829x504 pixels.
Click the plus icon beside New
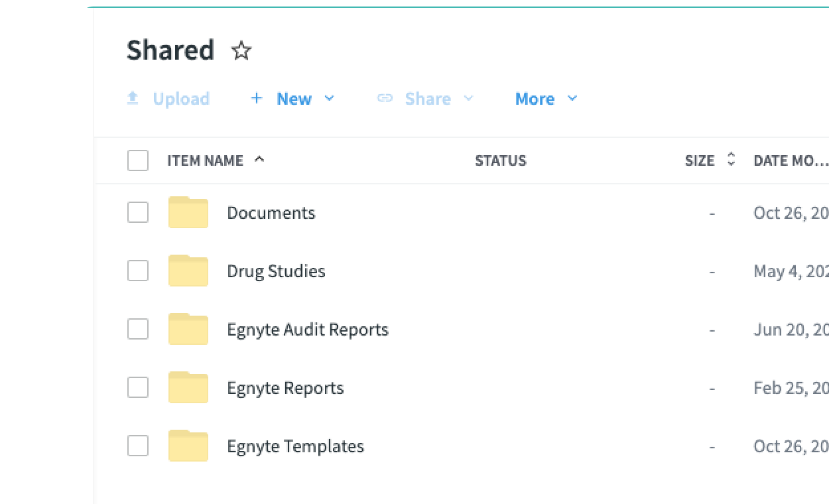point(257,99)
